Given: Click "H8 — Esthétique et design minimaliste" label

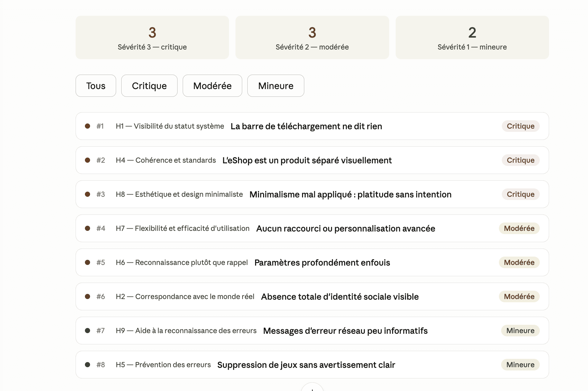Looking at the screenshot, I should [179, 194].
